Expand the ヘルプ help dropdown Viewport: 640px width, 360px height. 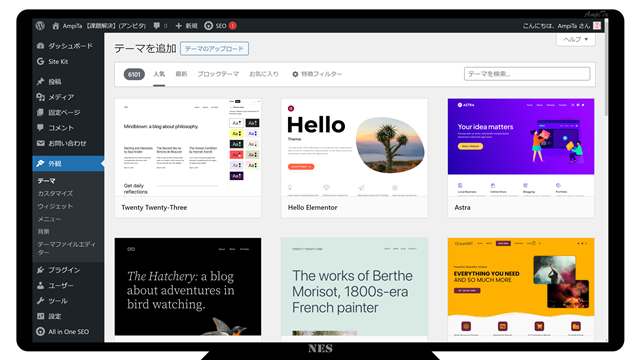tap(576, 39)
